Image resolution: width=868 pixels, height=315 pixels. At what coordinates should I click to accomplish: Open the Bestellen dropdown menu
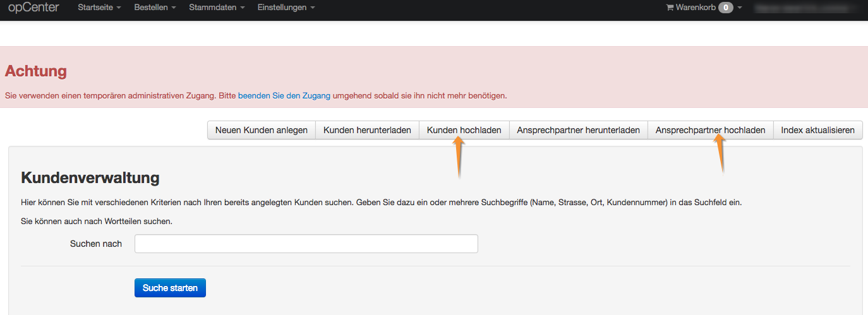[x=155, y=8]
